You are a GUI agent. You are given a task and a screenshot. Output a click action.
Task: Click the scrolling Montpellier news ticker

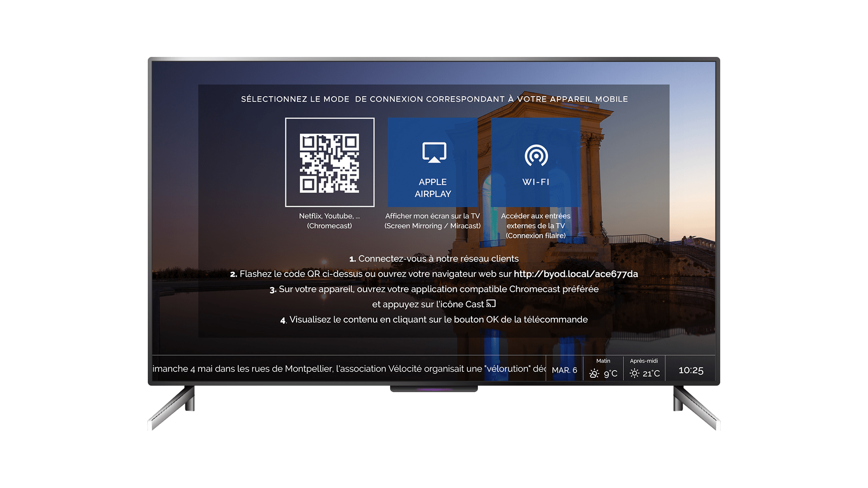[x=349, y=369]
